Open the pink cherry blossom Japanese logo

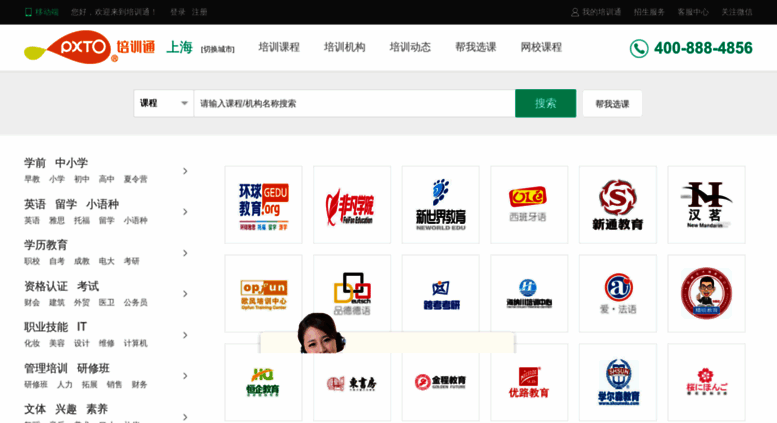click(707, 382)
